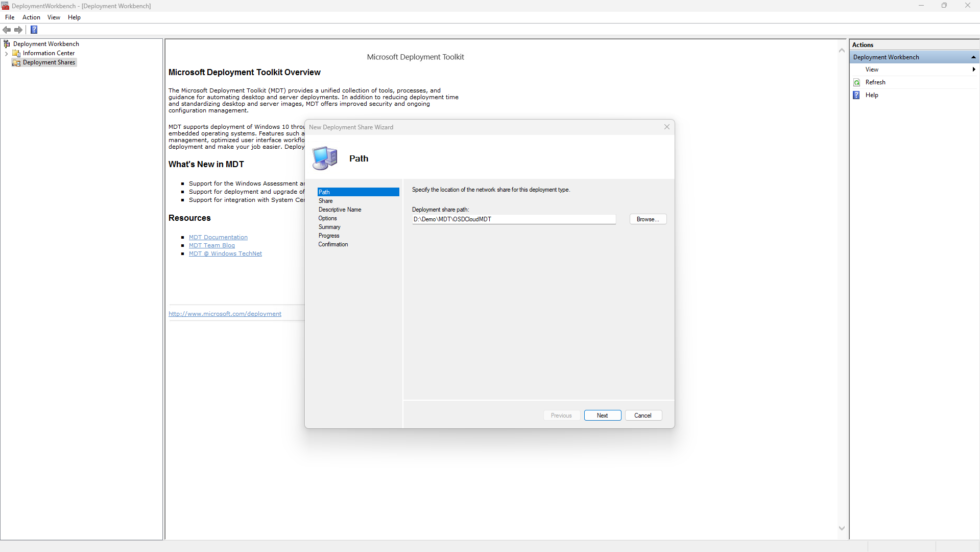Open the MDT Documentation link
Screen dimensions: 980x552
coord(218,237)
